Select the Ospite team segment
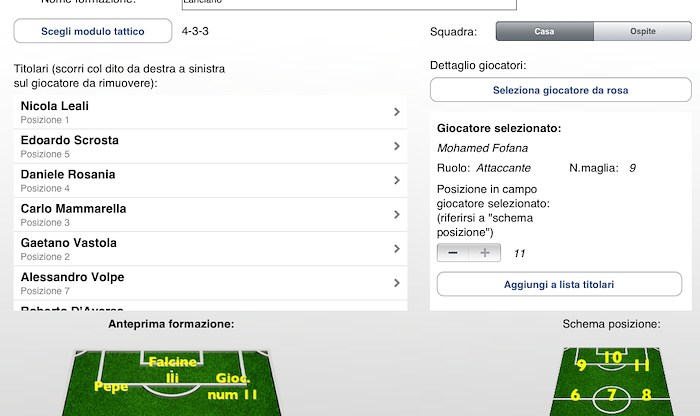Screen dimensions: 700x416 click(642, 32)
